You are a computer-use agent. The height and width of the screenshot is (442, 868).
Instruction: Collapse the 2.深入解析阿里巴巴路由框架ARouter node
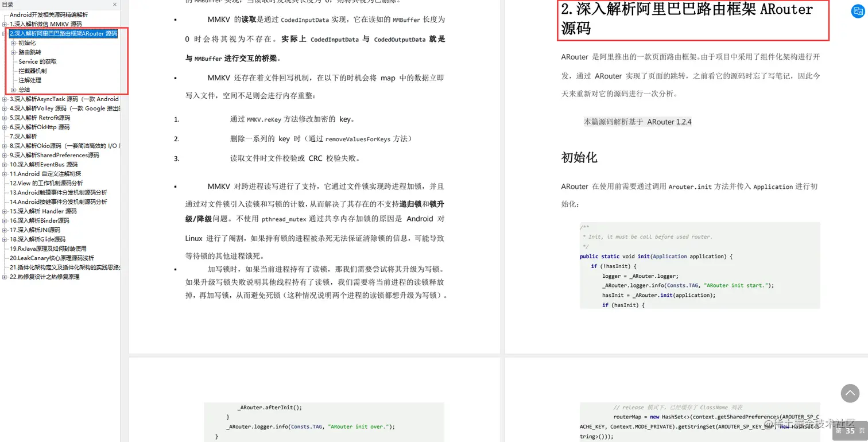click(5, 34)
